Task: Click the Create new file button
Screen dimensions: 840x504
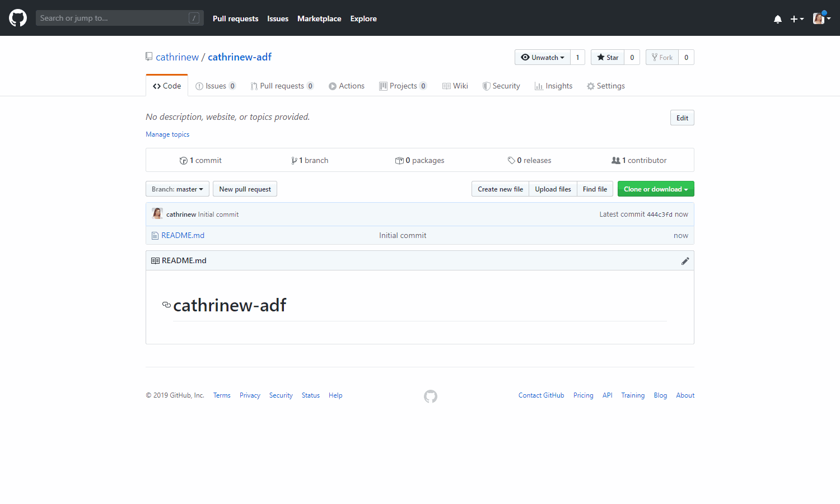Action: pyautogui.click(x=500, y=189)
